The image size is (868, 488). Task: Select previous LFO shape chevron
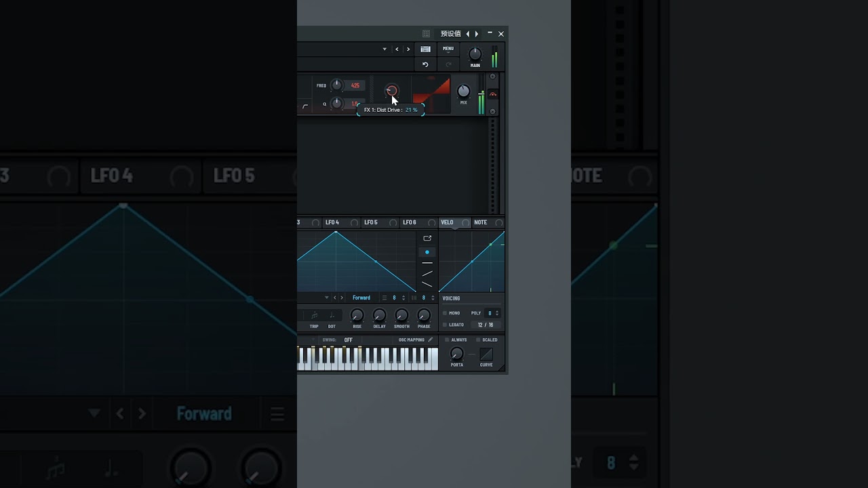click(x=335, y=298)
